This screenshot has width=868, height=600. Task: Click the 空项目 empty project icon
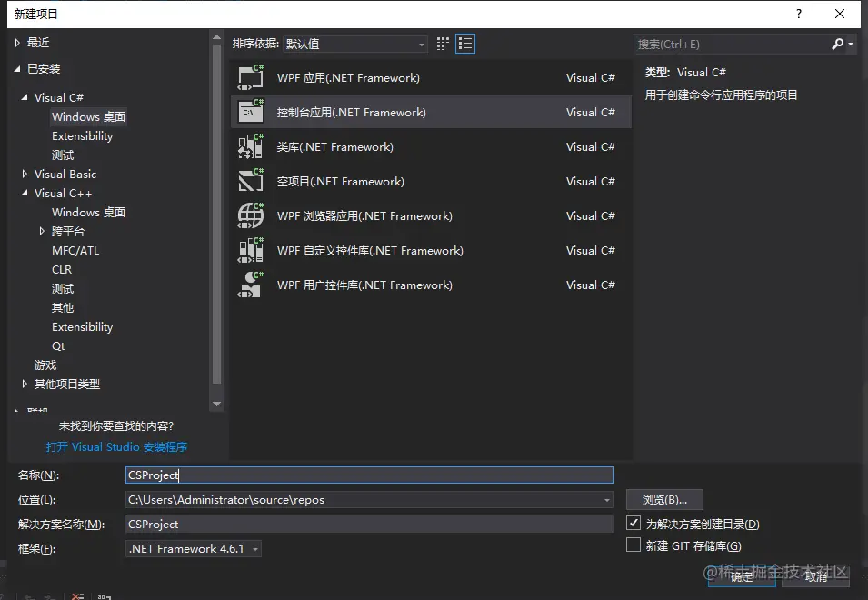251,181
